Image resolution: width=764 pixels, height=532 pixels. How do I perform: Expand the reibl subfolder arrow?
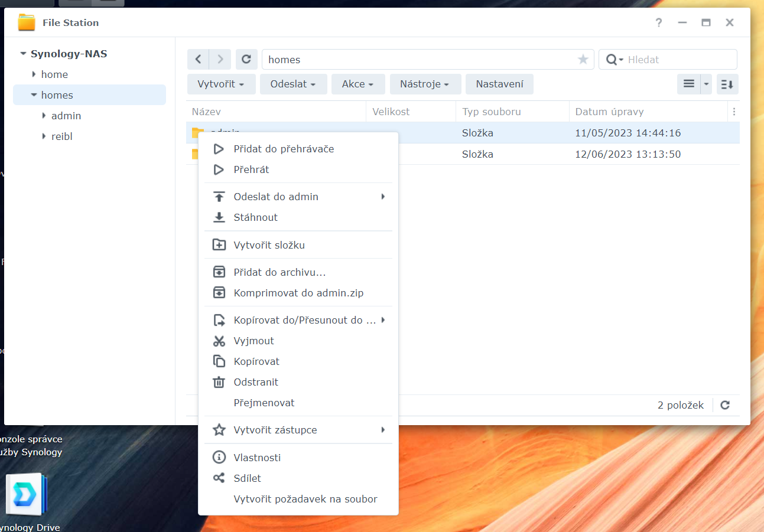(44, 136)
